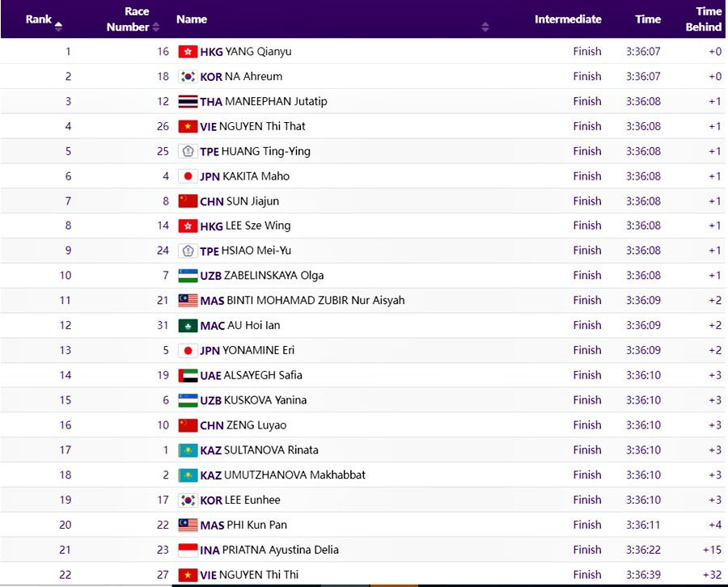Select the Intermediate column header
Viewport: 728px width, 587px height.
point(568,19)
